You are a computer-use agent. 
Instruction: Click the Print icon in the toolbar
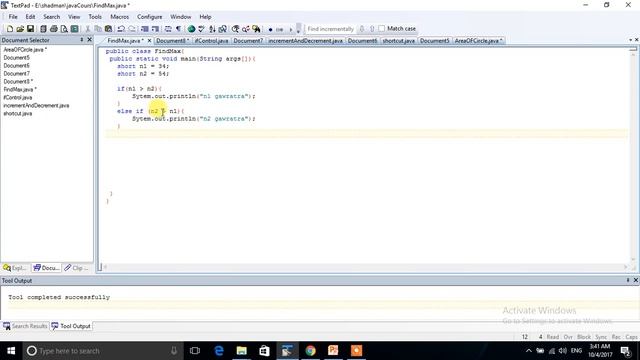tap(53, 29)
